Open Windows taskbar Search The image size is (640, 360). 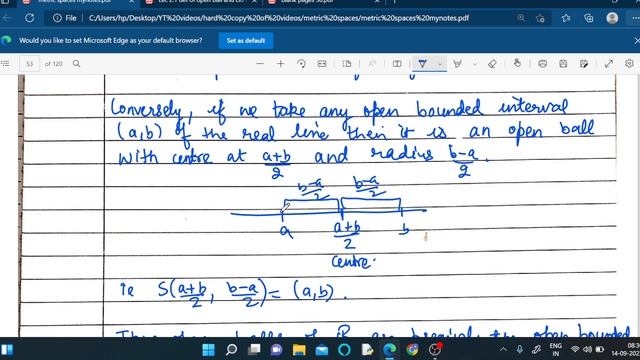pos(231,350)
